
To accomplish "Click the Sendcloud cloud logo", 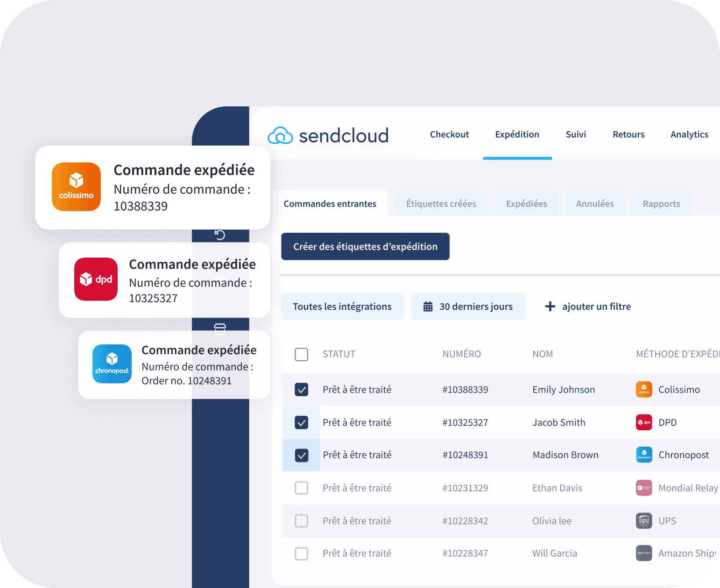I will 280,135.
